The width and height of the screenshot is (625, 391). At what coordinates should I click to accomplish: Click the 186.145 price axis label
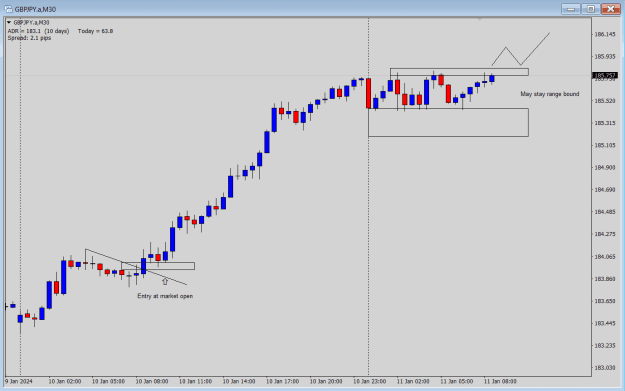pos(605,35)
